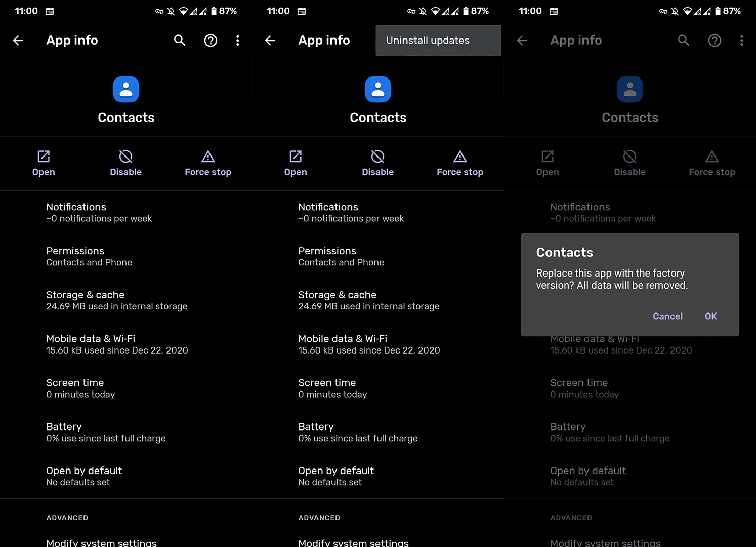756x547 pixels.
Task: Open help icon in left App info screen
Action: [211, 41]
